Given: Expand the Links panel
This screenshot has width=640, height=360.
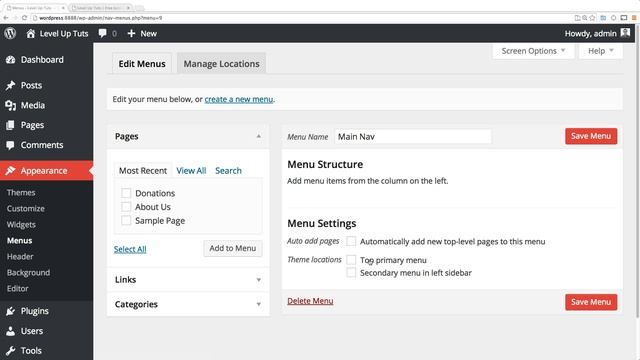Looking at the screenshot, I should (188, 280).
